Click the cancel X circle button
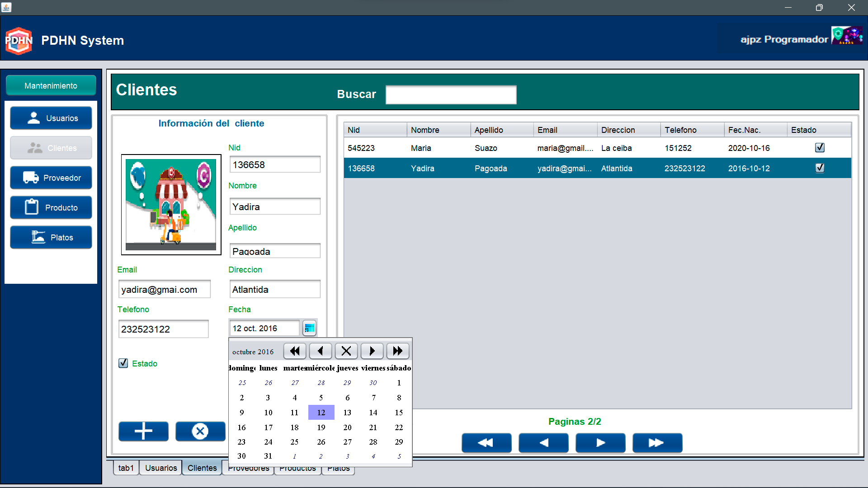Viewport: 868px width, 488px height. pos(200,431)
